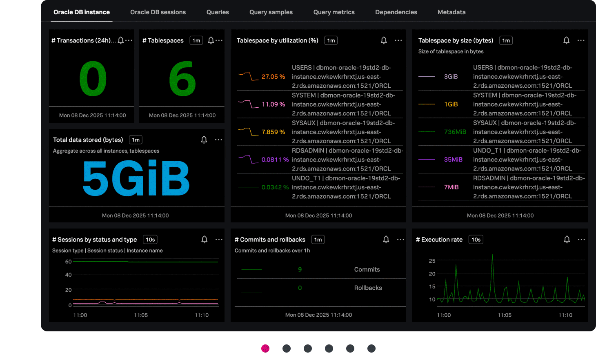Click the ellipsis on # Commits and rollbacks
Viewport: 596px width, 364px height.
pos(400,239)
